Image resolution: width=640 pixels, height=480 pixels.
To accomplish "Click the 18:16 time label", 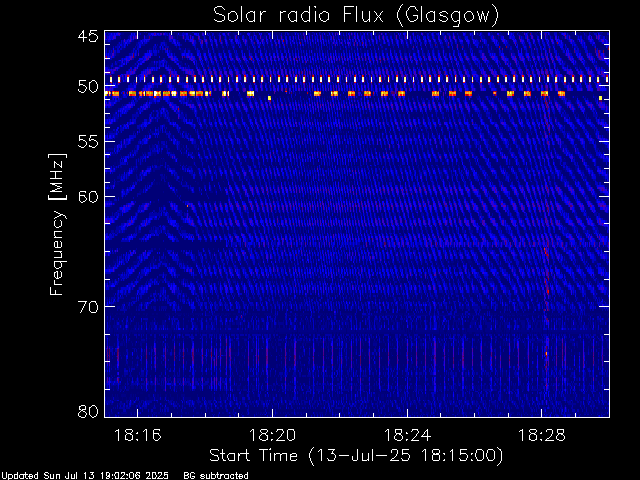I will click(138, 435).
